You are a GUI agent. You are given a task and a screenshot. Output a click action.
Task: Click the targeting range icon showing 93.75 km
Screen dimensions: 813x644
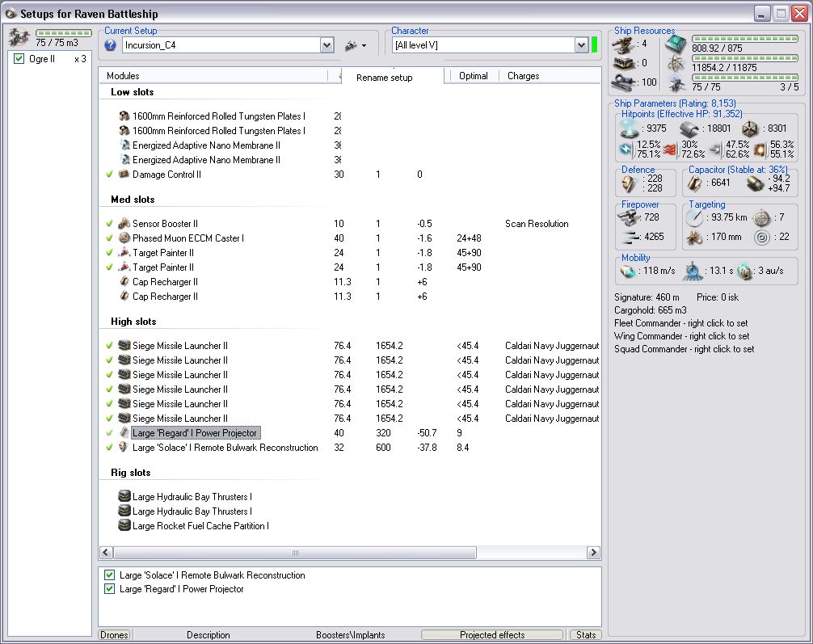693,218
